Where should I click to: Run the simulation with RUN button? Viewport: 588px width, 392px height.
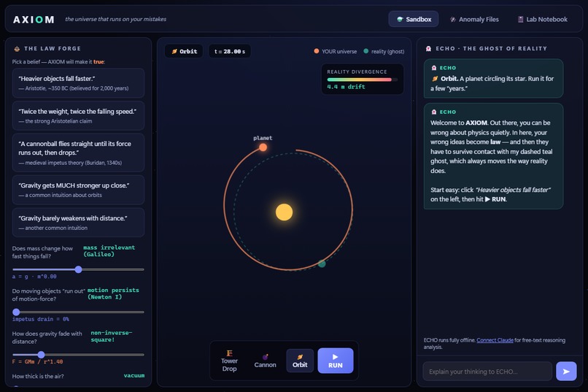tap(336, 361)
